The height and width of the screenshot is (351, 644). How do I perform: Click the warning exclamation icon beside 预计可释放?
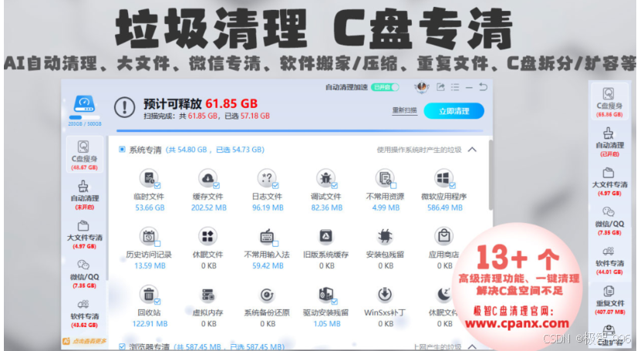click(x=124, y=107)
